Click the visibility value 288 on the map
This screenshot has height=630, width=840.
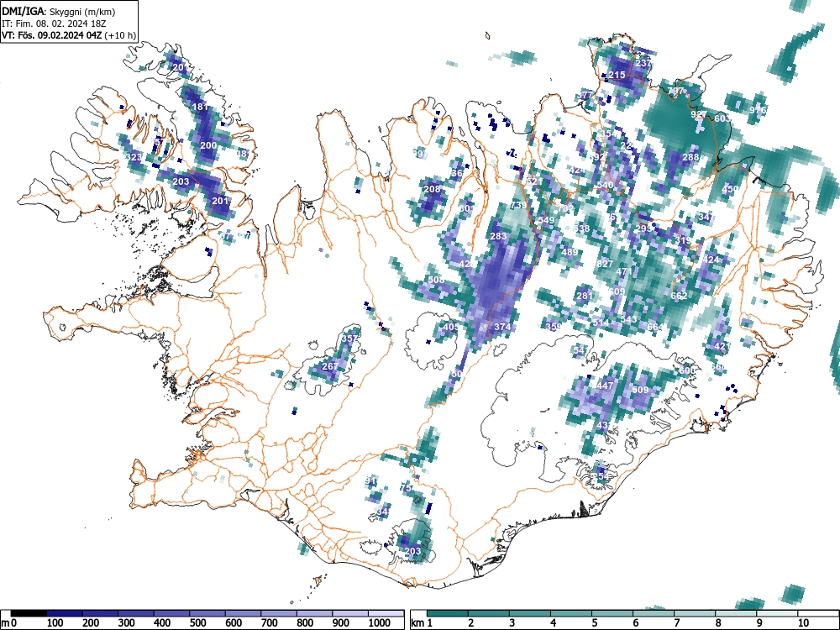click(x=690, y=157)
